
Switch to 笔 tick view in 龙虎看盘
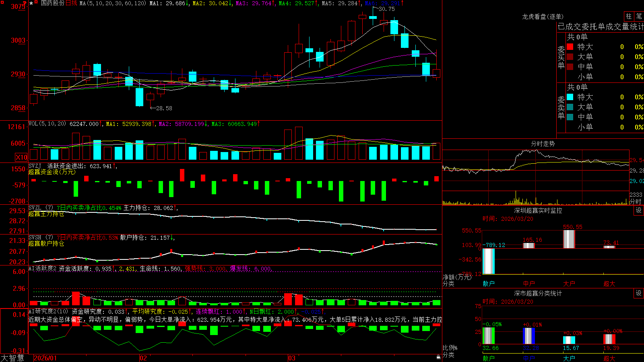coord(639,16)
